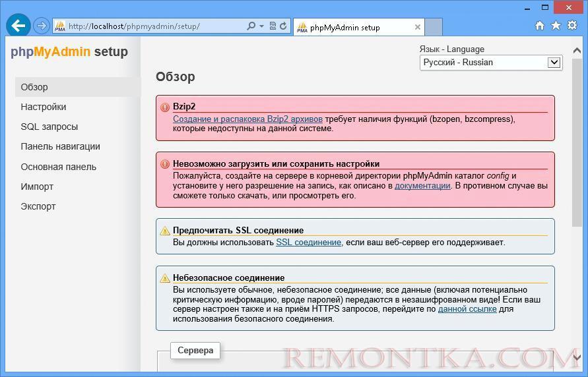Open Импорт menu item

[37, 187]
